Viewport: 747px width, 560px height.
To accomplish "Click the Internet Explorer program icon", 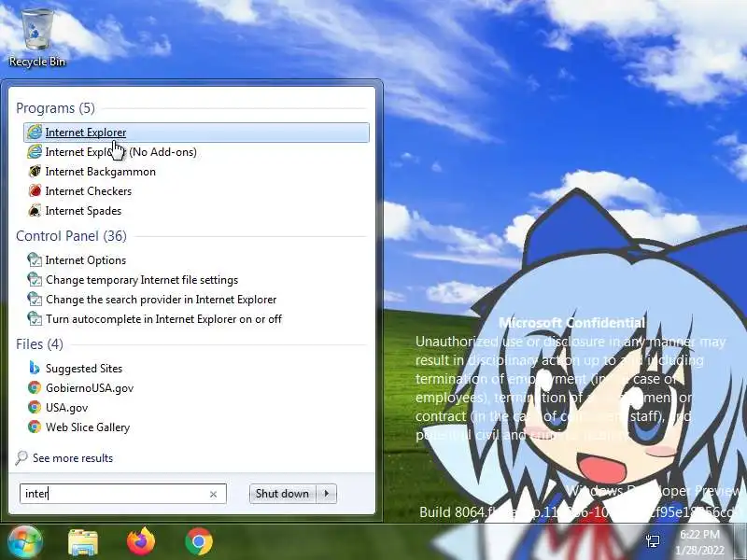I will point(35,132).
